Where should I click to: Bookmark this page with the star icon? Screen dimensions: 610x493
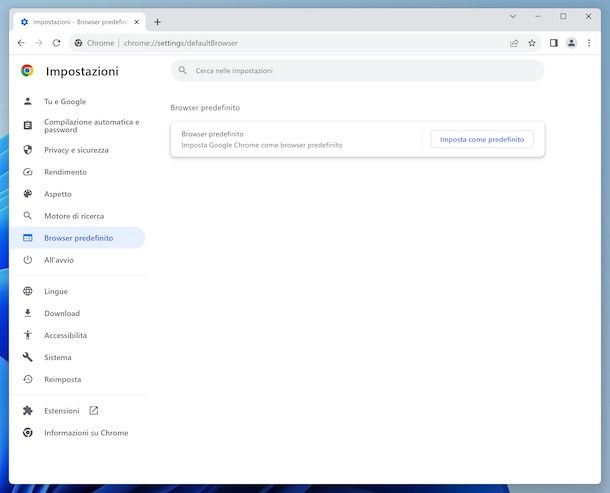(x=532, y=43)
